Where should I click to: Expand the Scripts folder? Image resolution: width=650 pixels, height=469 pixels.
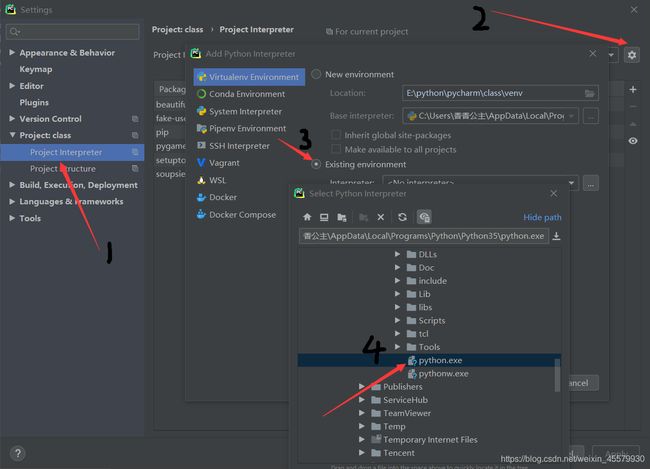coord(397,320)
